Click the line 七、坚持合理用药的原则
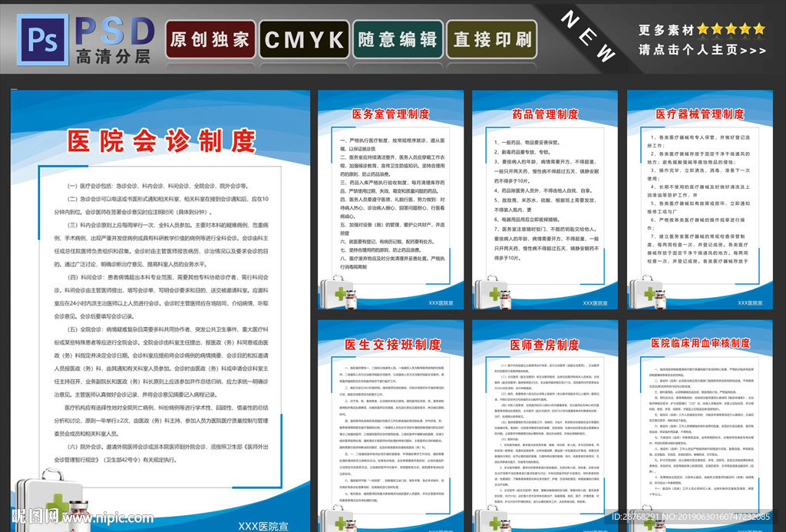The image size is (786, 532). coord(380,250)
